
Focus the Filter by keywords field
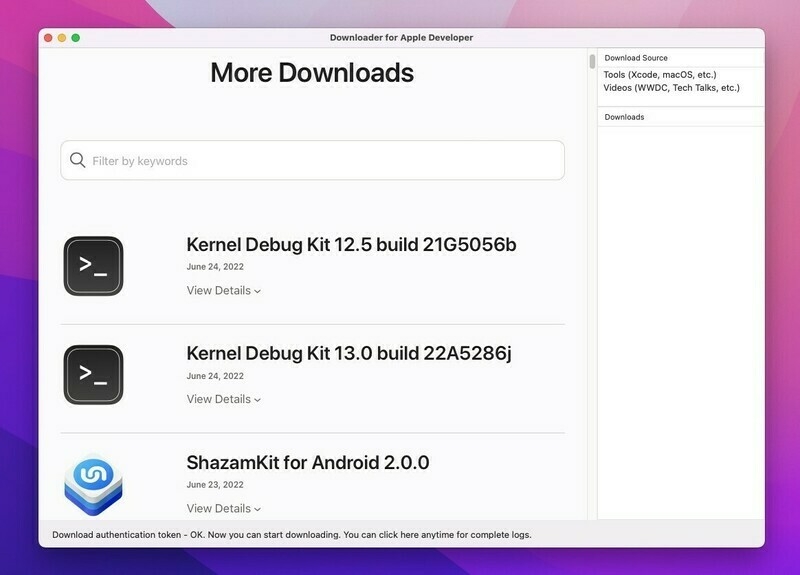312,160
